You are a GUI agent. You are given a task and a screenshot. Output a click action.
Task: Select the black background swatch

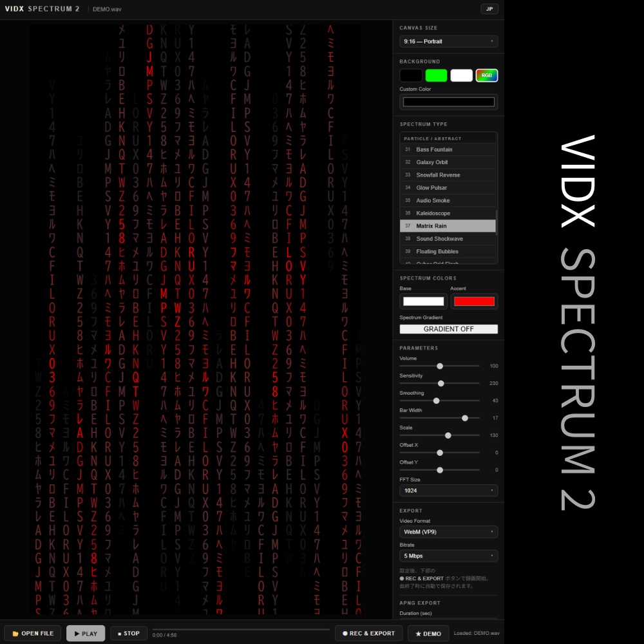pyautogui.click(x=411, y=75)
